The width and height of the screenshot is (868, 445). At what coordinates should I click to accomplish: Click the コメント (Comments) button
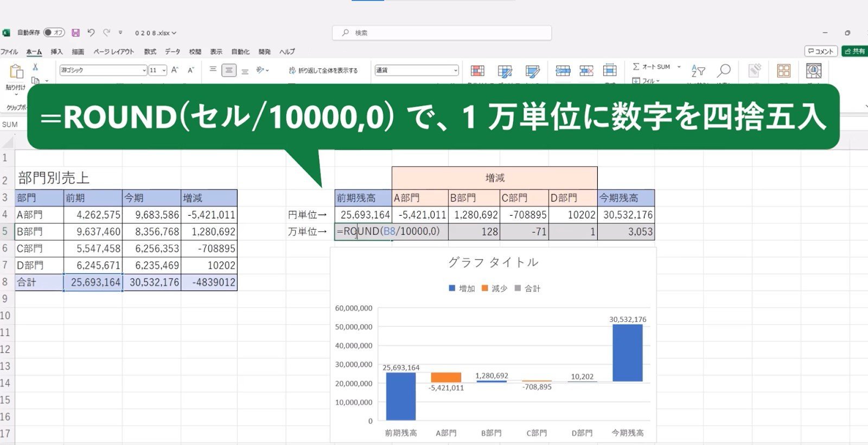click(x=821, y=51)
